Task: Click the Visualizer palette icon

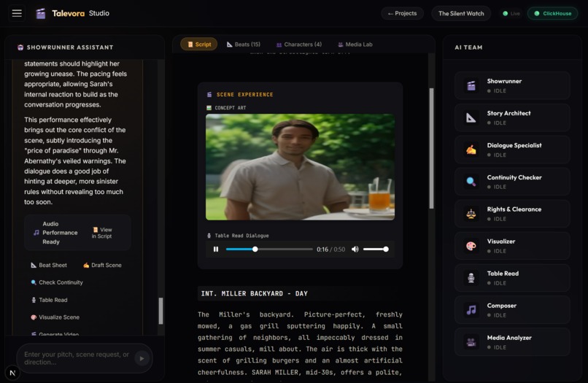Action: (471, 246)
